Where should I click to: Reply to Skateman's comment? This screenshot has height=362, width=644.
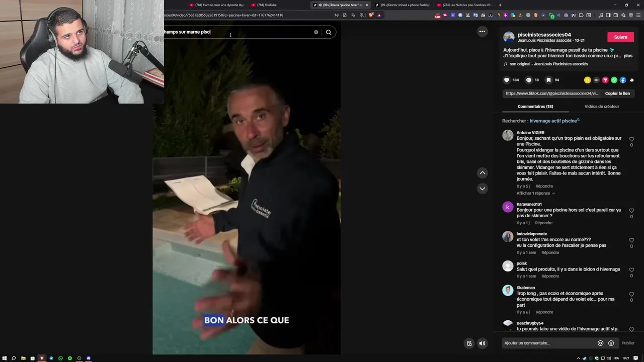[x=544, y=312]
